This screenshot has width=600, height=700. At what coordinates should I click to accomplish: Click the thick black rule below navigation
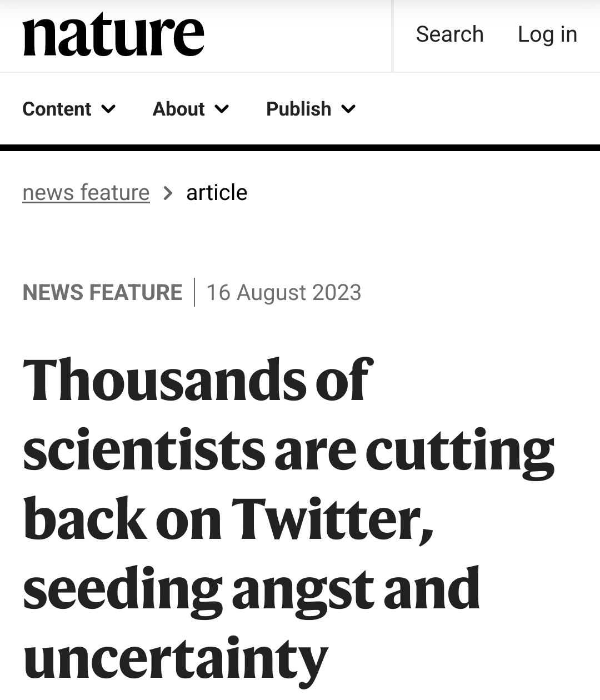(x=300, y=148)
